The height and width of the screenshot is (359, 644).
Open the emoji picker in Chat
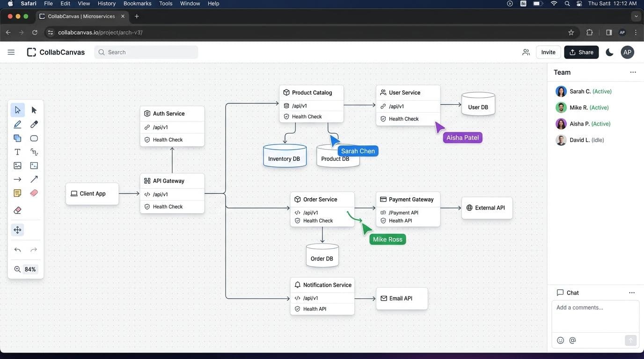click(x=560, y=340)
